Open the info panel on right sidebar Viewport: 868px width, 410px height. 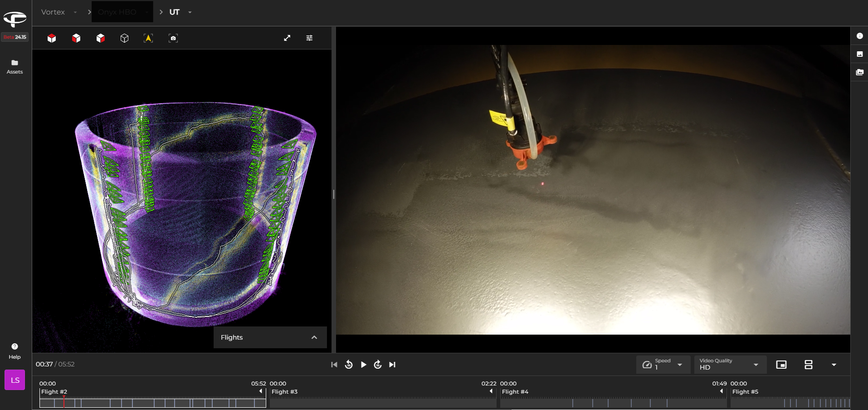859,36
